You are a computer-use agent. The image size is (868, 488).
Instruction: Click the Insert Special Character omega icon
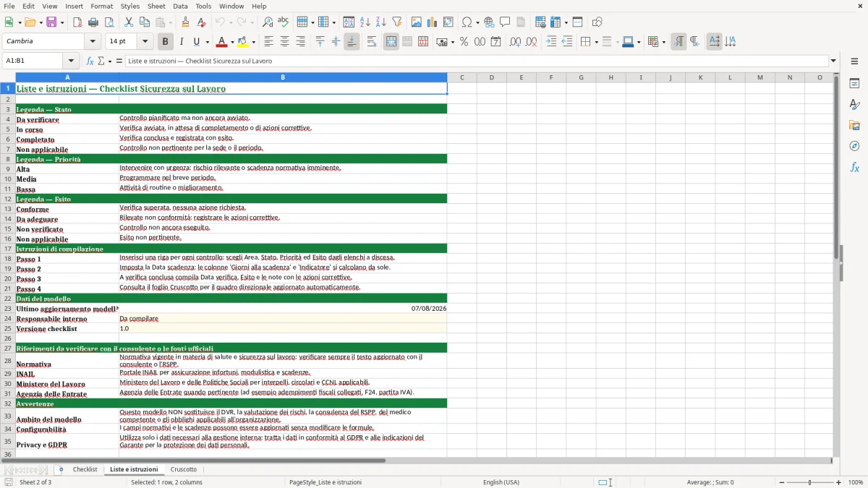(x=467, y=22)
